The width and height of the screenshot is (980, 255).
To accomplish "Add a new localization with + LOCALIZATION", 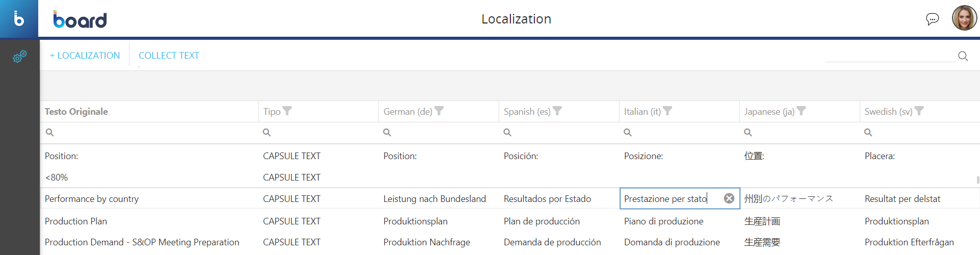I will tap(85, 56).
